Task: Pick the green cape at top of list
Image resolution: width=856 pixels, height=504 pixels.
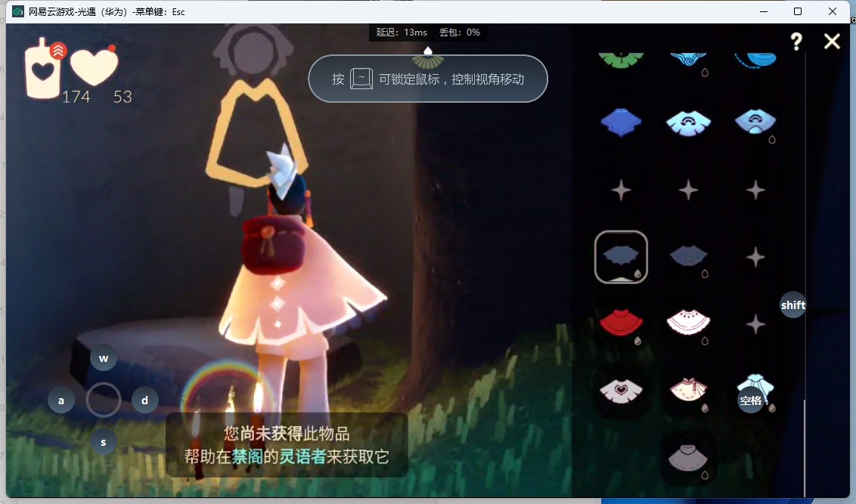Action: (x=621, y=59)
